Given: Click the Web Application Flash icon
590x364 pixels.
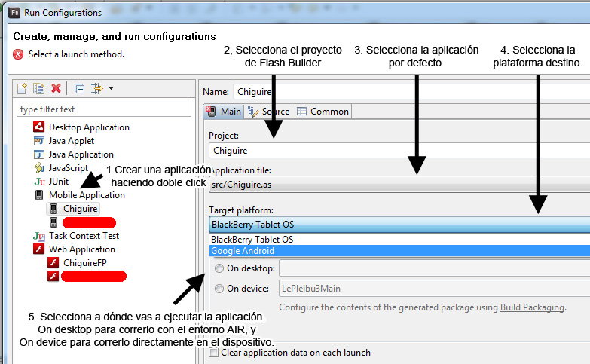Looking at the screenshot, I should click(x=38, y=249).
